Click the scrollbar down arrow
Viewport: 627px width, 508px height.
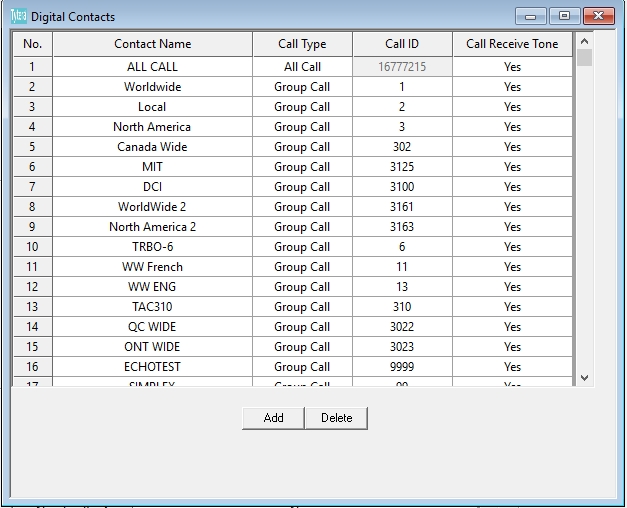(x=585, y=378)
